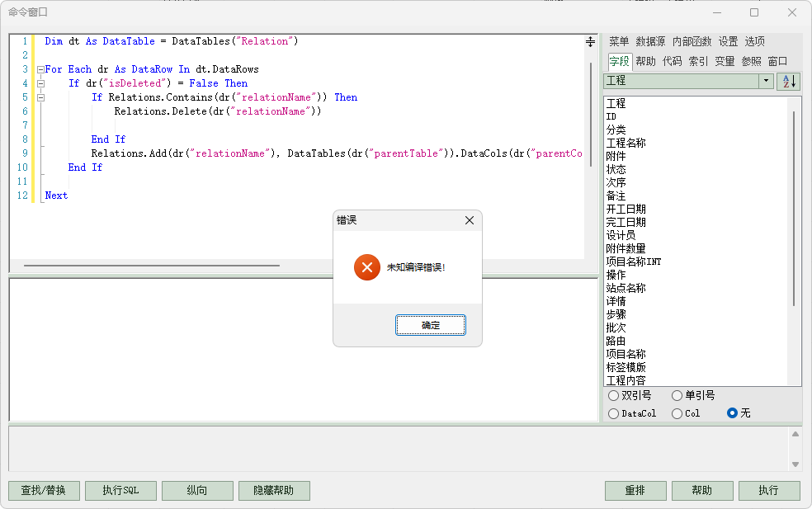Click the 执行 button
This screenshot has height=509, width=812.
(x=769, y=490)
